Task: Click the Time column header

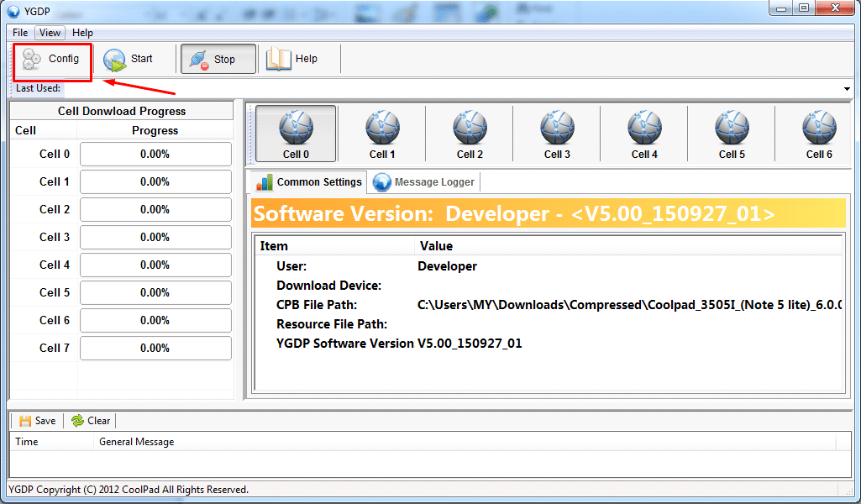Action: (52, 441)
